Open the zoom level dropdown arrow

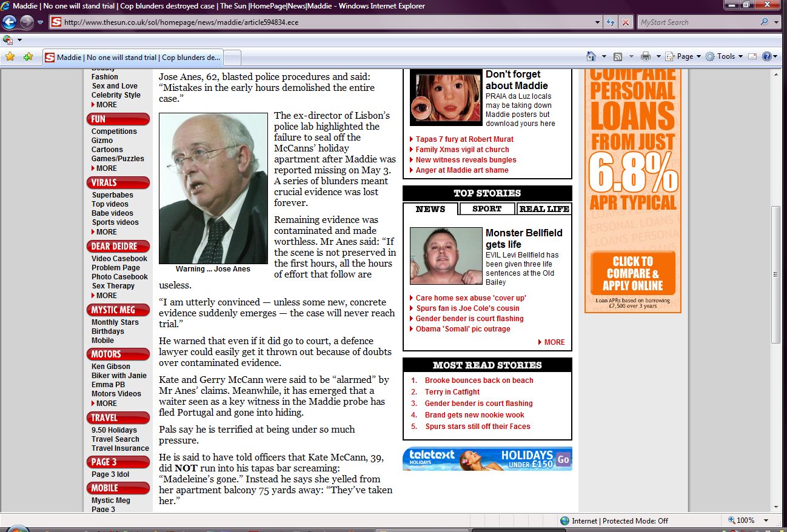pos(766,520)
